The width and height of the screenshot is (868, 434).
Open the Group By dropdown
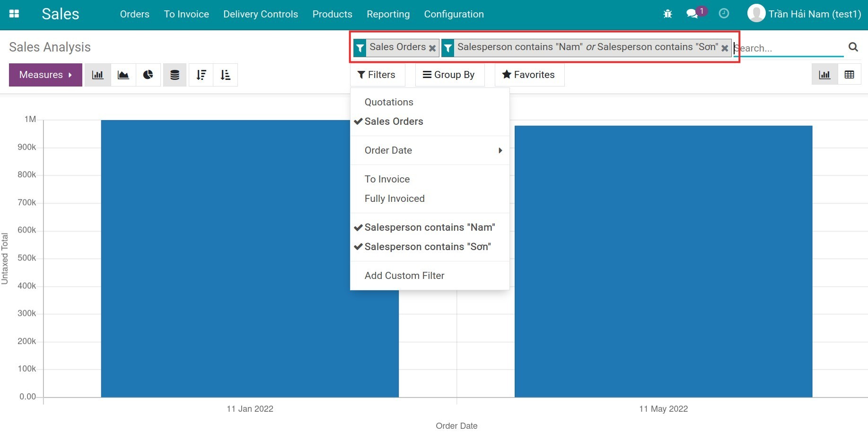449,75
